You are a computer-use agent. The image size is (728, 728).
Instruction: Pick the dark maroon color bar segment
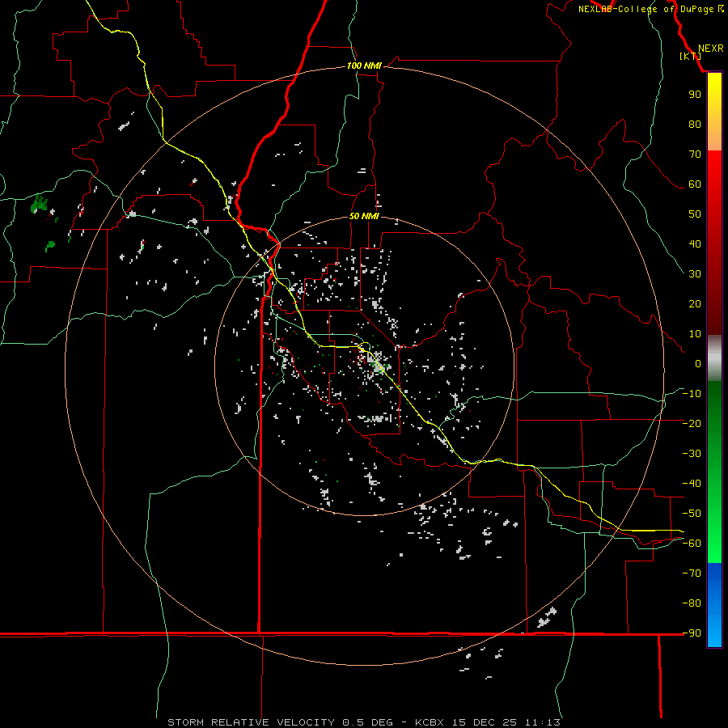pyautogui.click(x=714, y=302)
